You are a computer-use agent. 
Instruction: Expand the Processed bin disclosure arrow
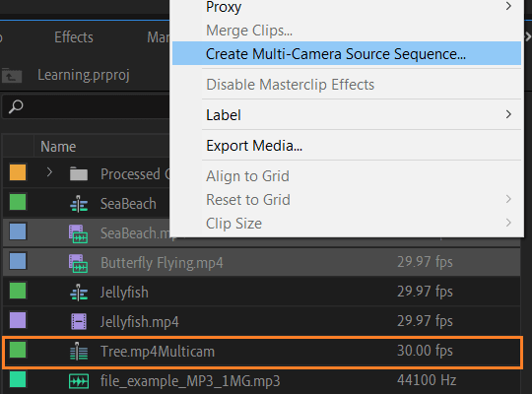pos(49,172)
